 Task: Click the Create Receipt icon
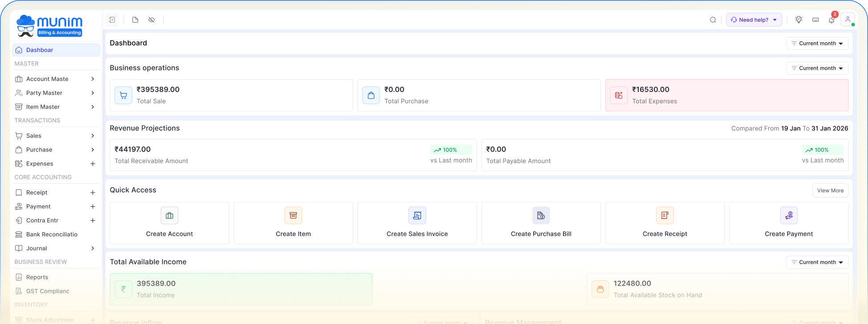pos(665,216)
